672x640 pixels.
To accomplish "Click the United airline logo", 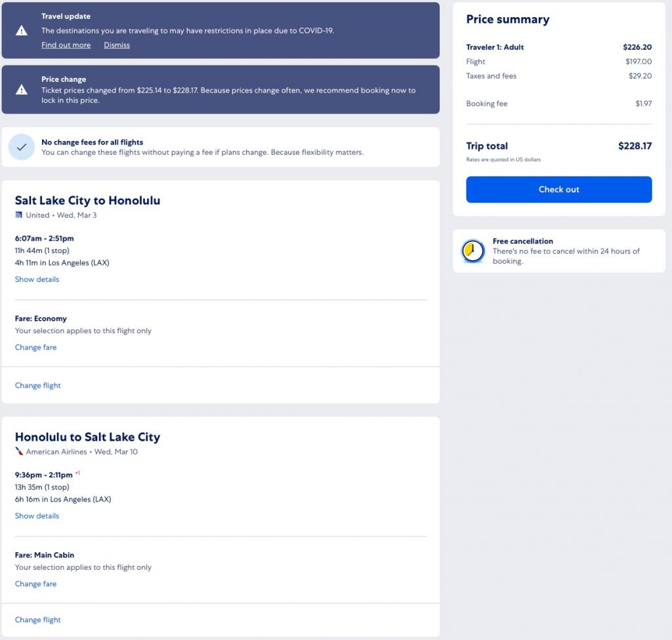I will click(19, 215).
